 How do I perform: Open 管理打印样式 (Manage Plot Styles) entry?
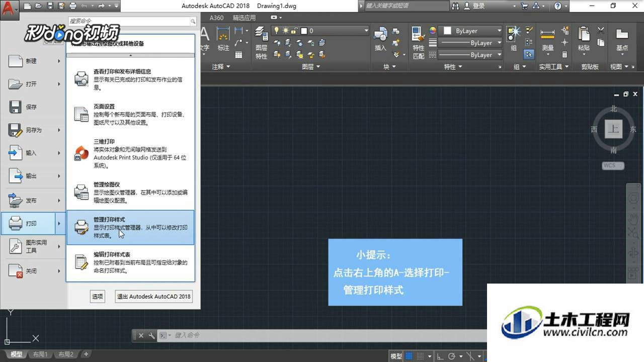pos(131,227)
